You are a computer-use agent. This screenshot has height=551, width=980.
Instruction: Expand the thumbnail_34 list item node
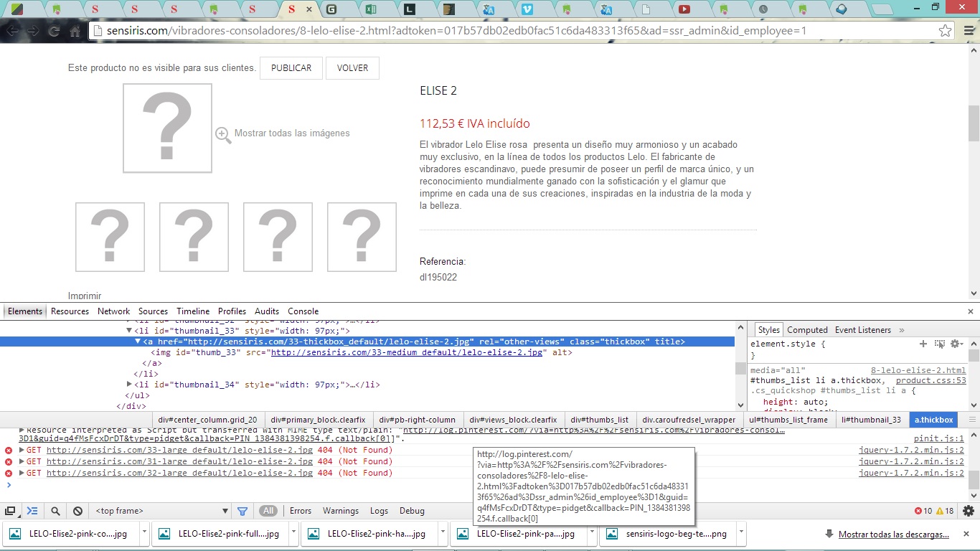coord(129,385)
